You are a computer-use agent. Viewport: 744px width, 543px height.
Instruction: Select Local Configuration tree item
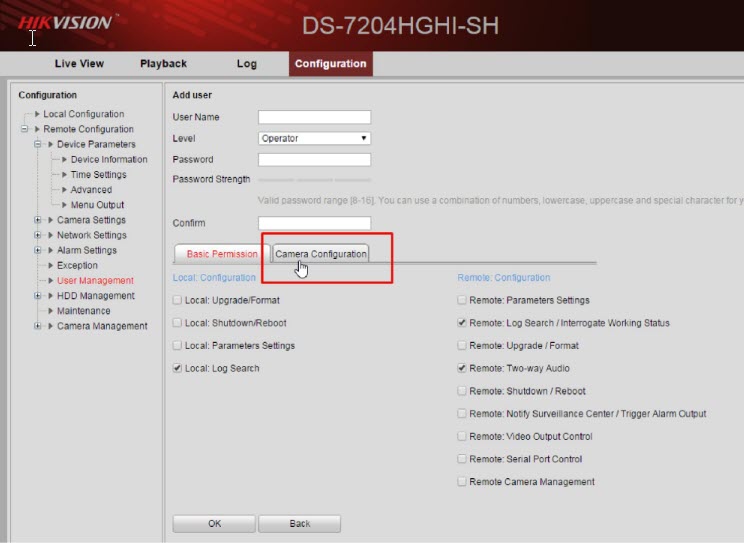[84, 114]
